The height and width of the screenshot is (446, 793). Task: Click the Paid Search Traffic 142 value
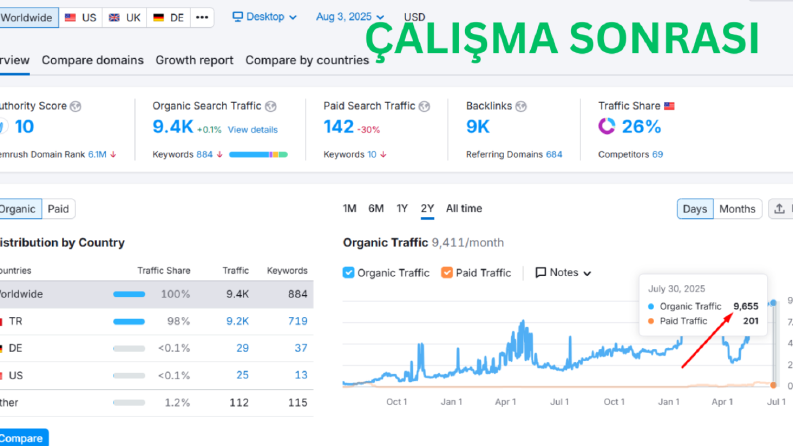[x=338, y=127]
